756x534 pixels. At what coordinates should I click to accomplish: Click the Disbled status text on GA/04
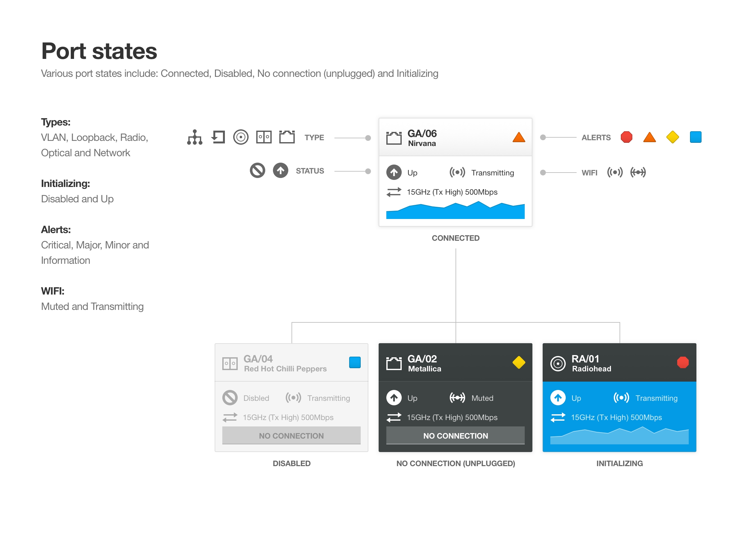256,398
